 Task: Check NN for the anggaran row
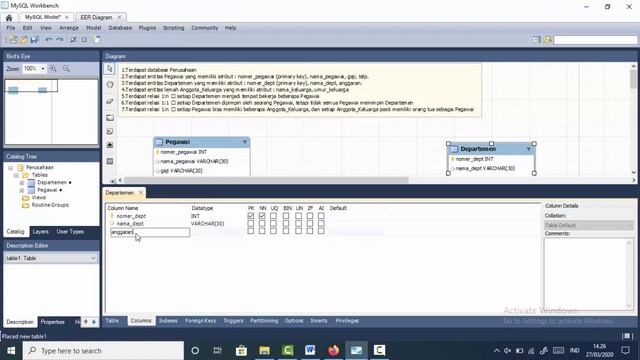pos(262,231)
